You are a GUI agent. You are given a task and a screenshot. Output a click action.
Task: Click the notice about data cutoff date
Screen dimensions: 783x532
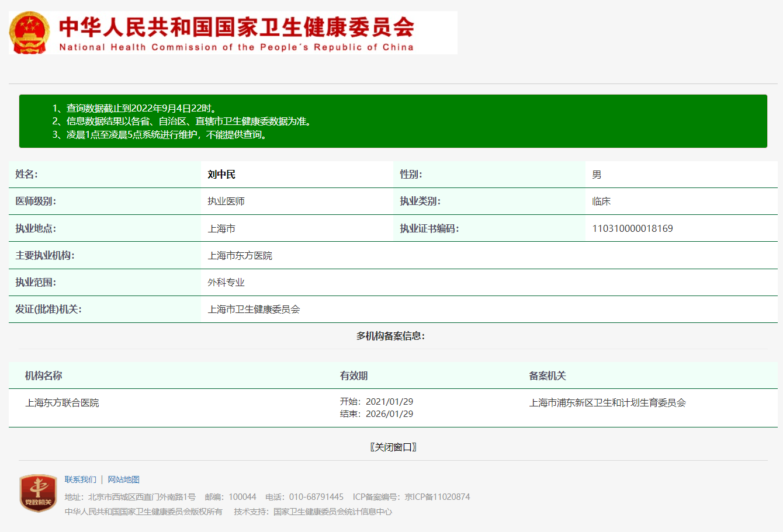[135, 108]
